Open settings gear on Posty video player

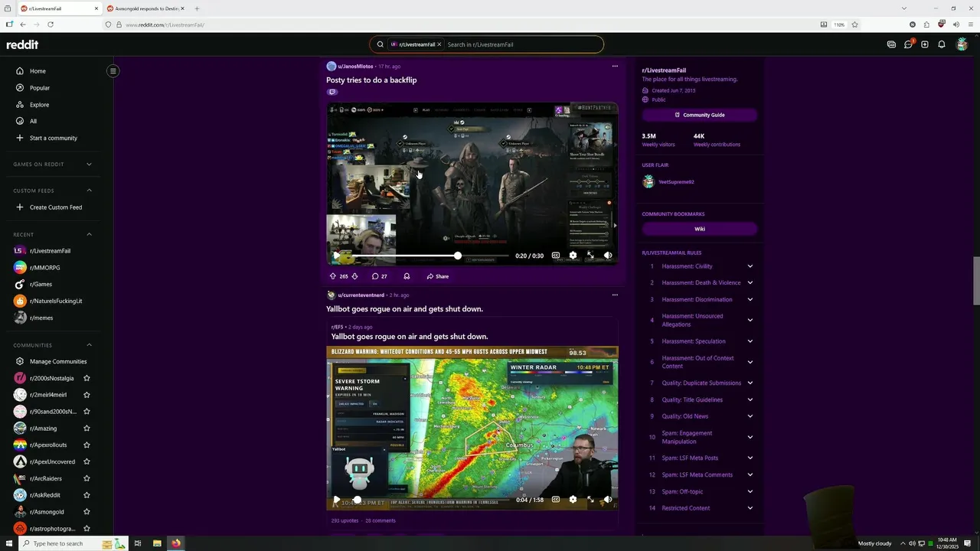573,256
